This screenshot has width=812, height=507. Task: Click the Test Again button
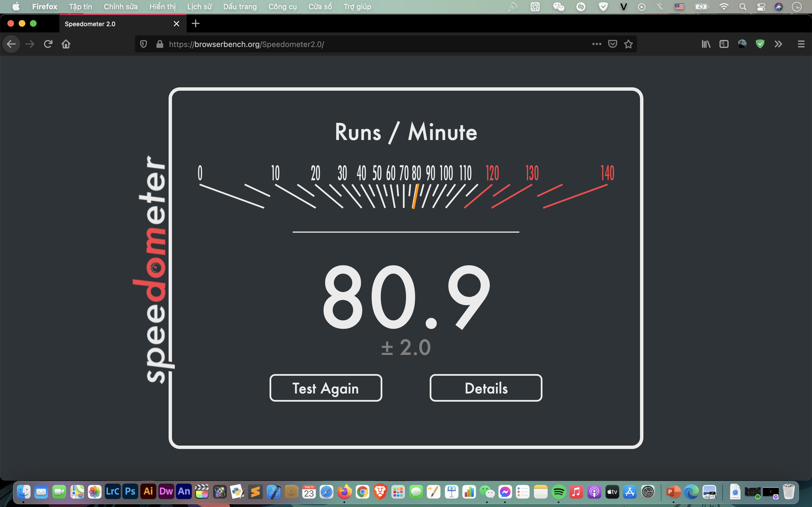[326, 388]
